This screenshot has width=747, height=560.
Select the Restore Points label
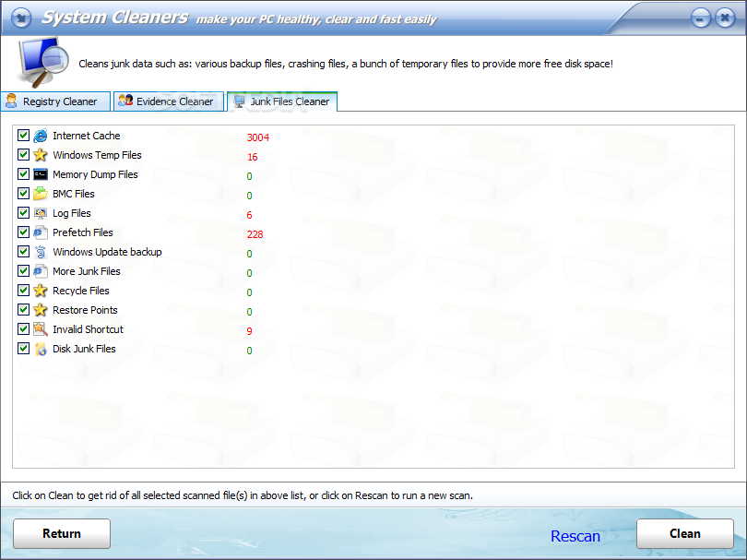tap(85, 310)
